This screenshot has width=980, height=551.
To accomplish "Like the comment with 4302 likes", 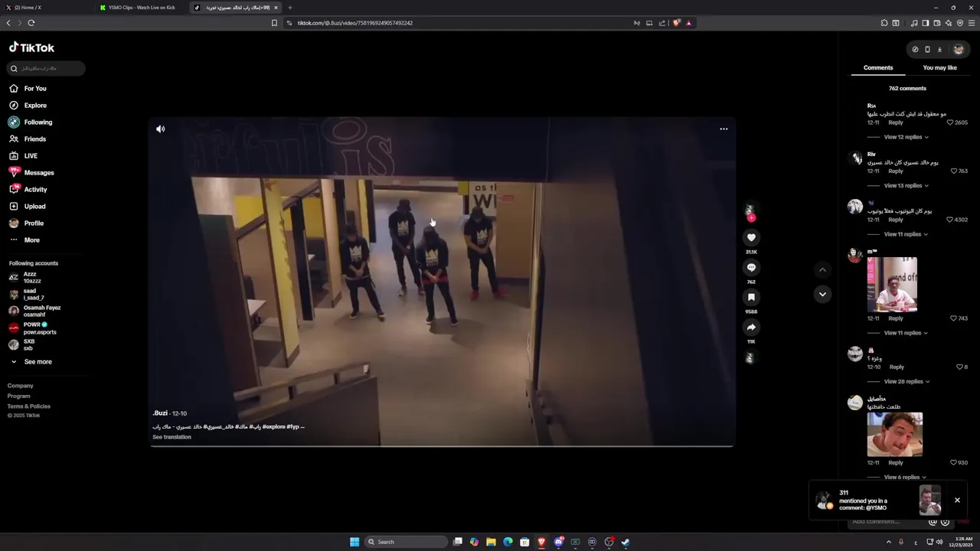I will 950,220.
